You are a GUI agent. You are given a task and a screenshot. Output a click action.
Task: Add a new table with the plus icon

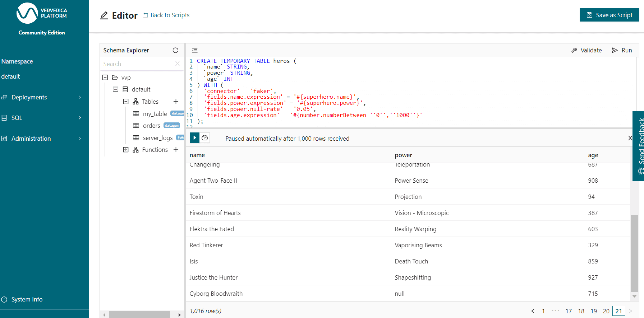click(176, 102)
